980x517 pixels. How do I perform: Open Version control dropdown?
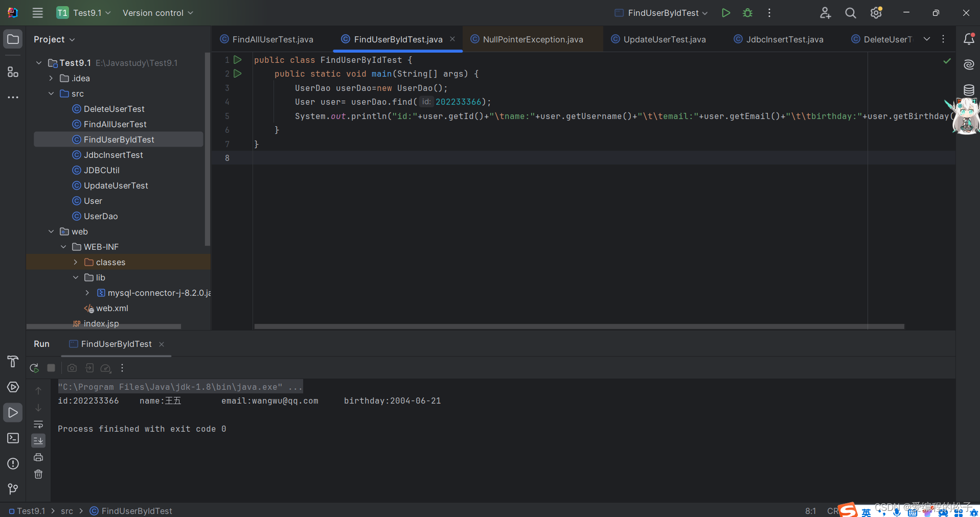coord(157,13)
